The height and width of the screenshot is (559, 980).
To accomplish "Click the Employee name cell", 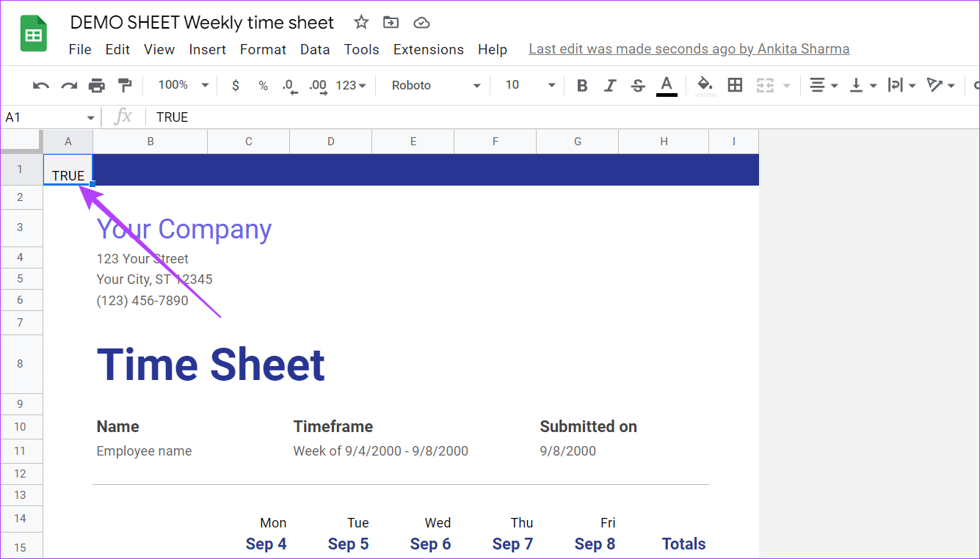I will point(145,451).
